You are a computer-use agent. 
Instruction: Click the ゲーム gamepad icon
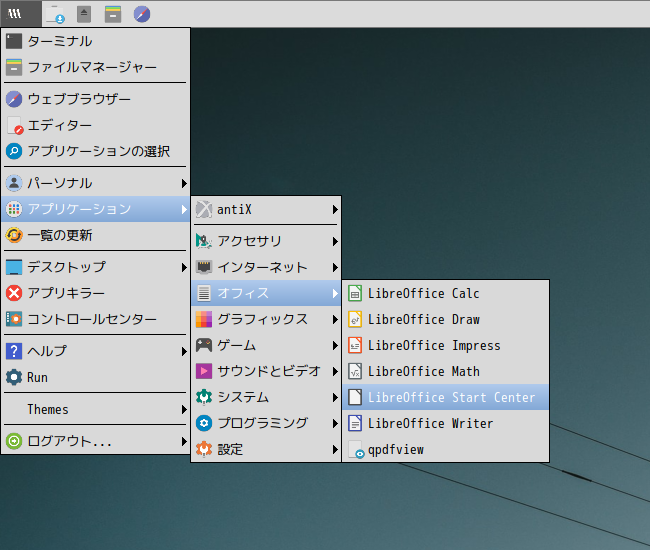coord(204,345)
